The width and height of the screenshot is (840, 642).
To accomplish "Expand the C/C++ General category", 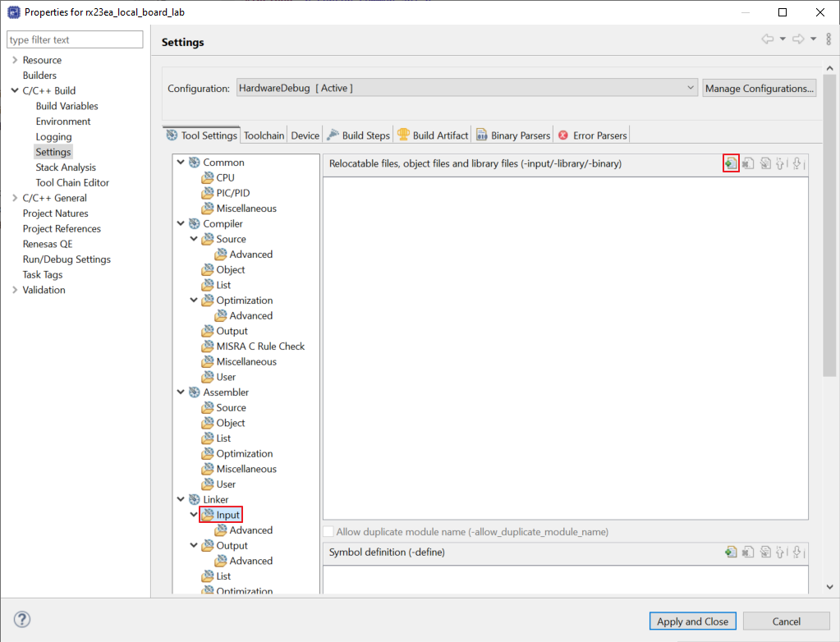I will pyautogui.click(x=15, y=198).
